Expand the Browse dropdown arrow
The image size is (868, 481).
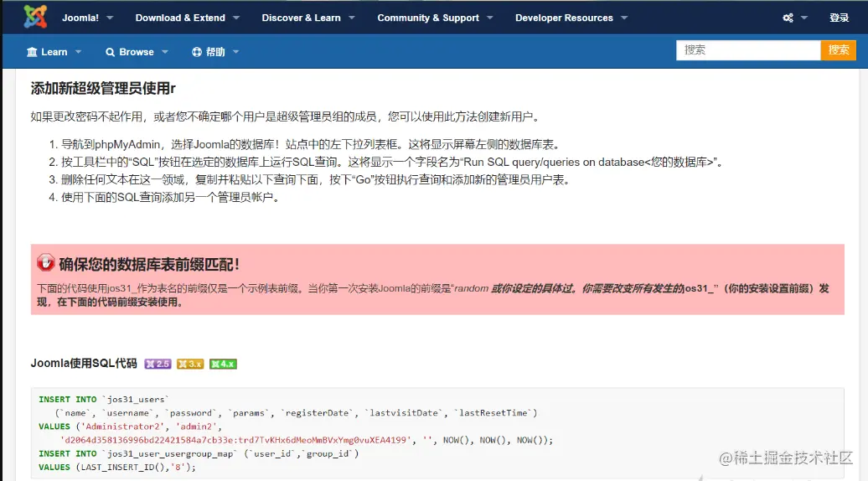click(x=165, y=52)
